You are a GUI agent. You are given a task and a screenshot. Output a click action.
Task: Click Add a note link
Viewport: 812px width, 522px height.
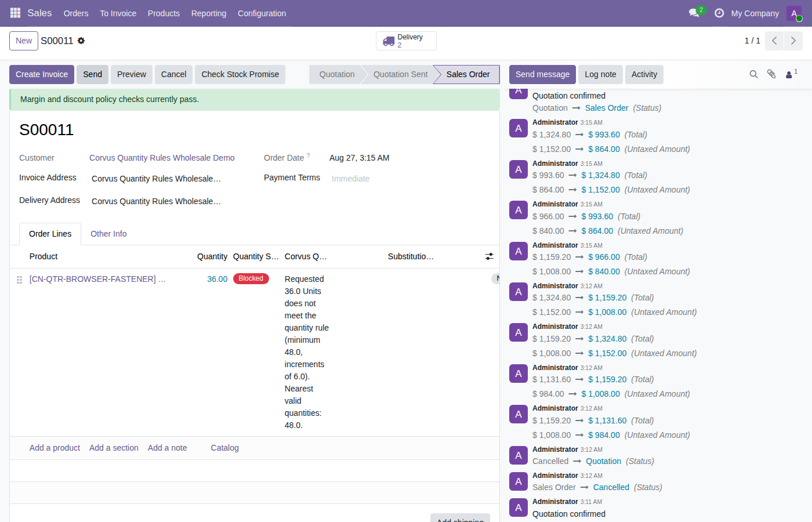pos(167,448)
